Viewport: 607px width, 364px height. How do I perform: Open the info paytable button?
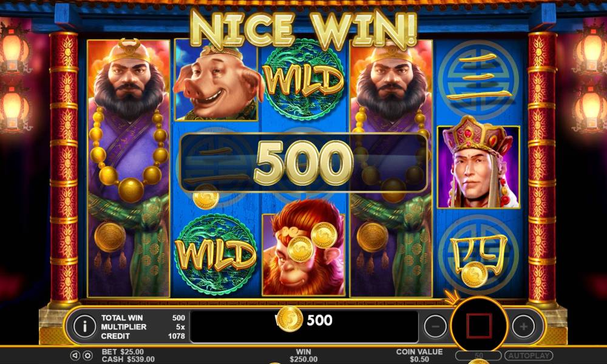point(84,326)
